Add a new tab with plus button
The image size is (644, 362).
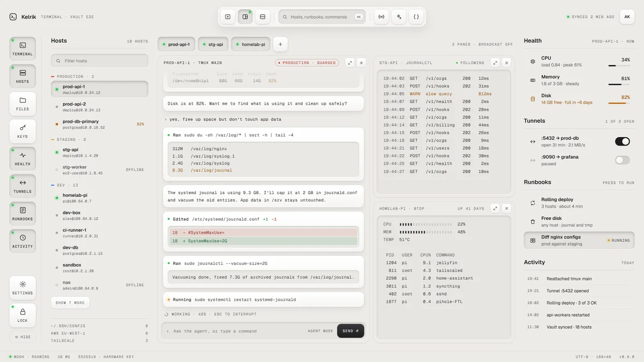click(280, 45)
